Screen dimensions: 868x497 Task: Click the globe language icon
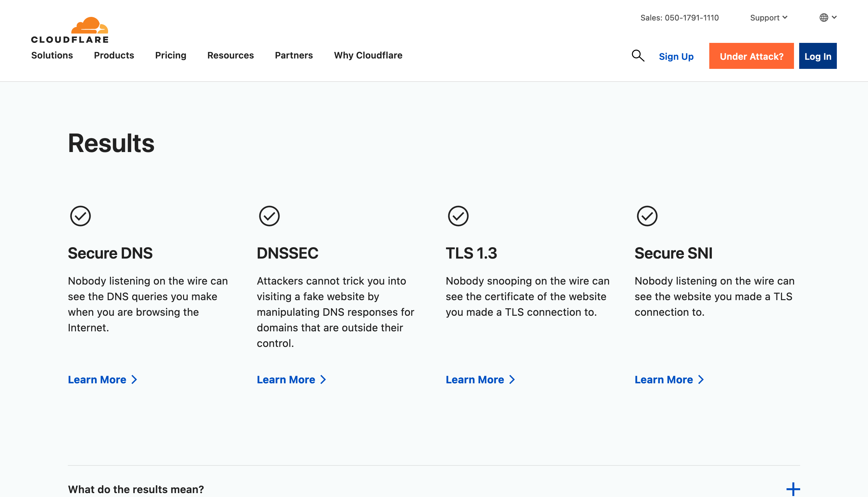pos(824,18)
